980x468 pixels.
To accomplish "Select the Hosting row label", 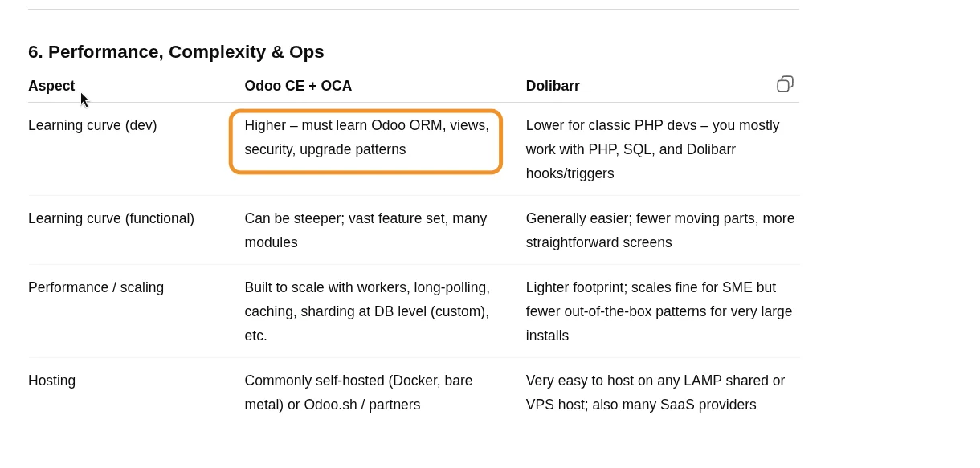I will pos(51,381).
